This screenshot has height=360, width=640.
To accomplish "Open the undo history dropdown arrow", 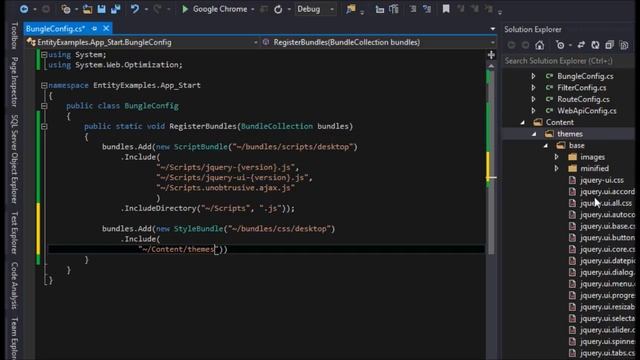I will [146, 9].
